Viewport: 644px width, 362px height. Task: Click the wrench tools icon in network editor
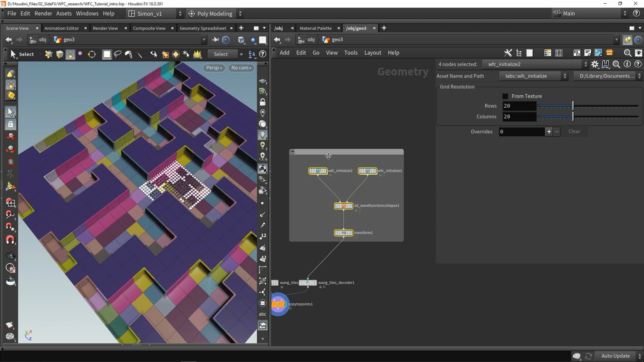tap(508, 53)
